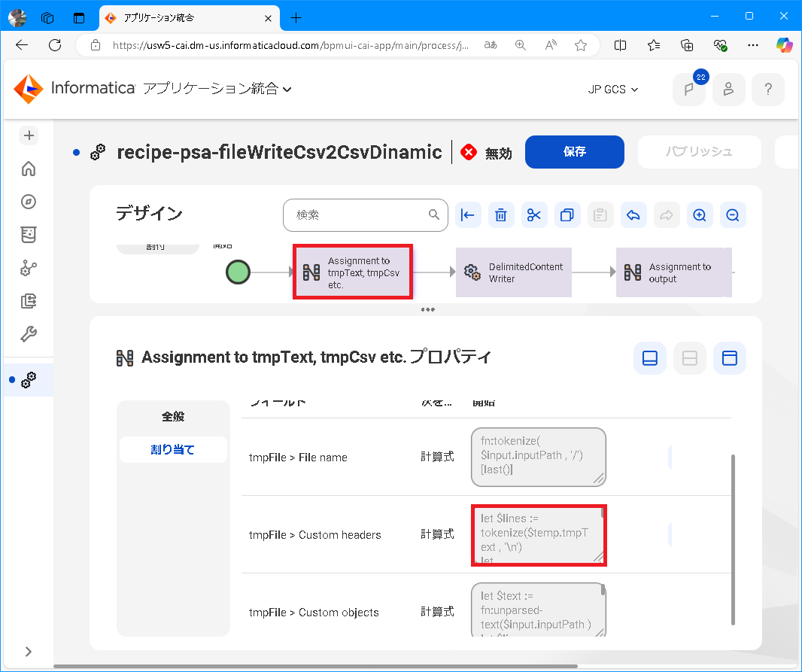Open the wrench tools sidebar icon

point(29,334)
